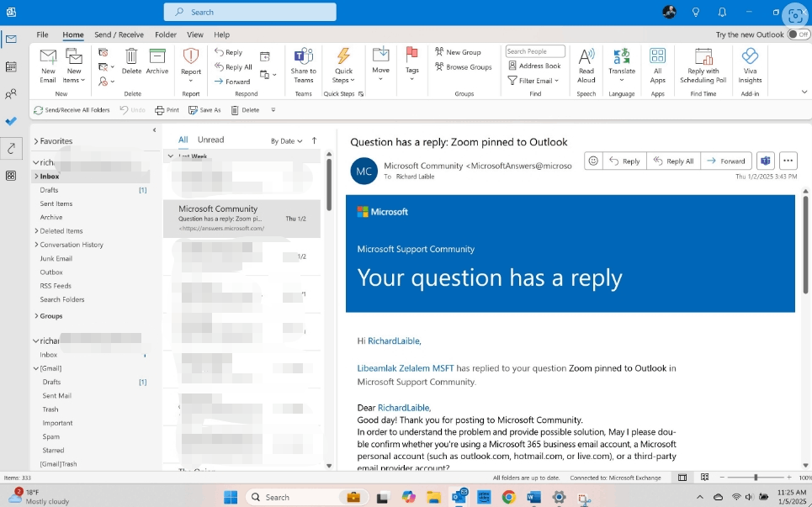Viewport: 812px width, 507px height.
Task: Click Send/Receive All Folders in quick toolbar
Action: coord(72,110)
